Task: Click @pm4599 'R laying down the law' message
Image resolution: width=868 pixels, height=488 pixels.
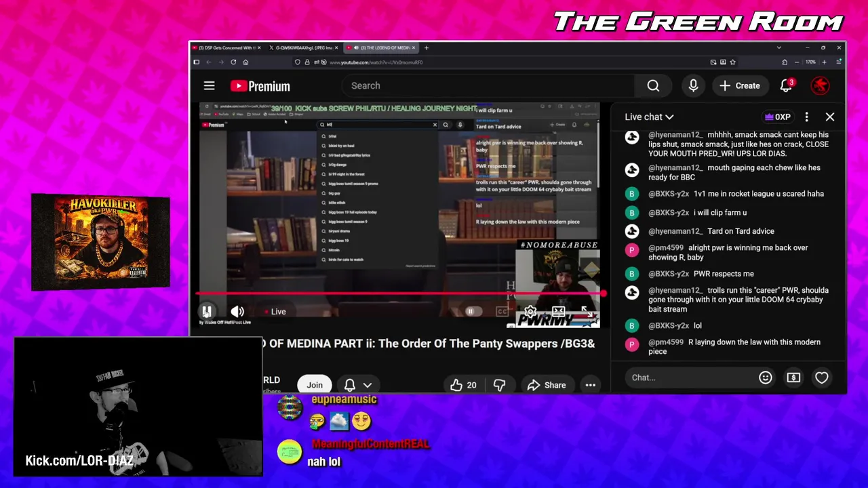Action: point(734,346)
